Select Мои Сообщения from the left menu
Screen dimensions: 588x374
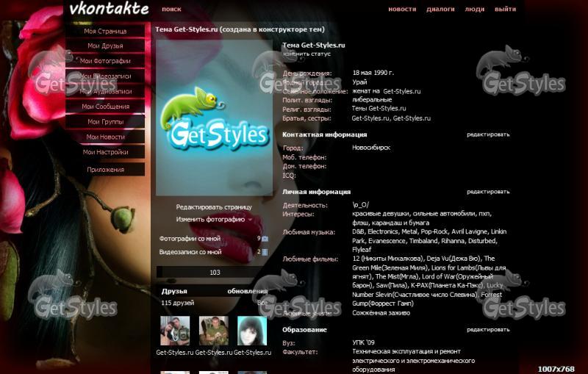(x=105, y=107)
